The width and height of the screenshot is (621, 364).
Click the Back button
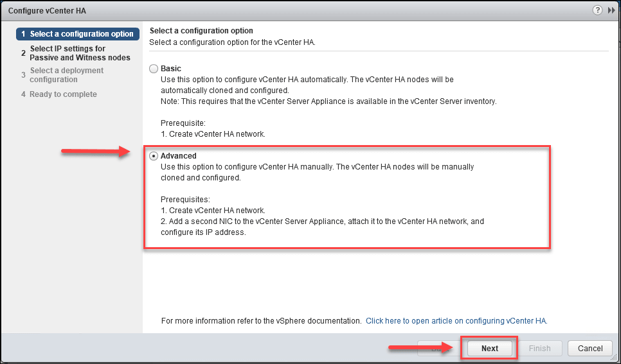(x=440, y=348)
